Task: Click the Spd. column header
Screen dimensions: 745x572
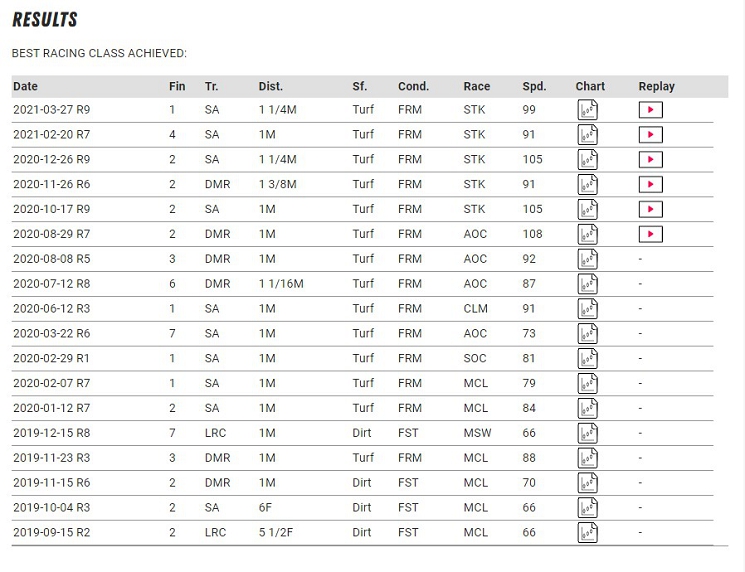Action: [534, 86]
